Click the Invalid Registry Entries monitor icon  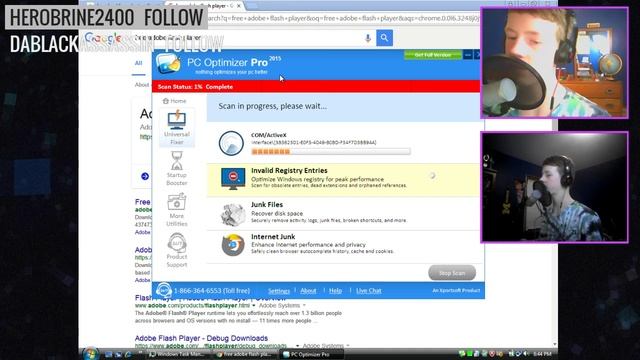[233, 178]
